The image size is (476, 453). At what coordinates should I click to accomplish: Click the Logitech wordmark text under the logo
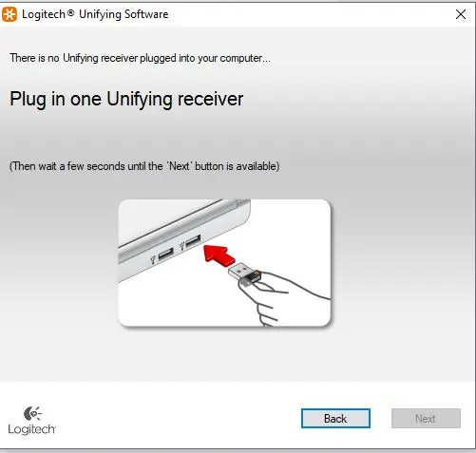pyautogui.click(x=31, y=429)
